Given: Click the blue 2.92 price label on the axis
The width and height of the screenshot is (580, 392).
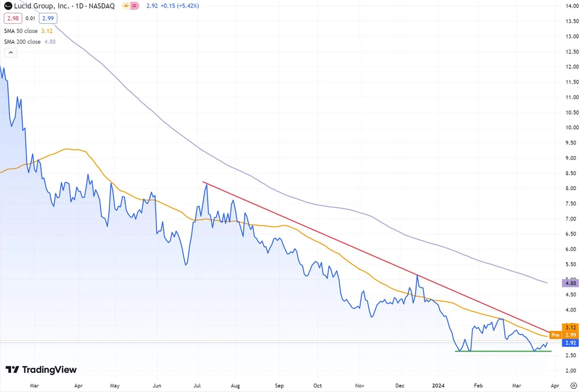Looking at the screenshot, I should [x=570, y=343].
